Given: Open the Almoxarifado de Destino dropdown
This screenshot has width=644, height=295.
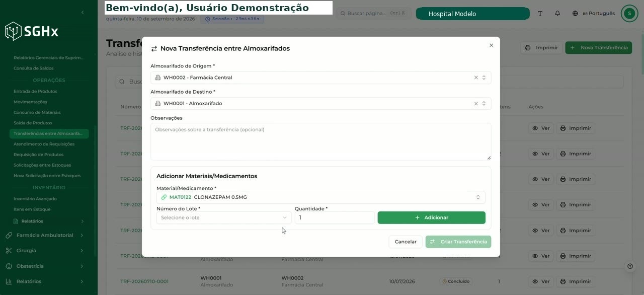Looking at the screenshot, I should point(320,103).
